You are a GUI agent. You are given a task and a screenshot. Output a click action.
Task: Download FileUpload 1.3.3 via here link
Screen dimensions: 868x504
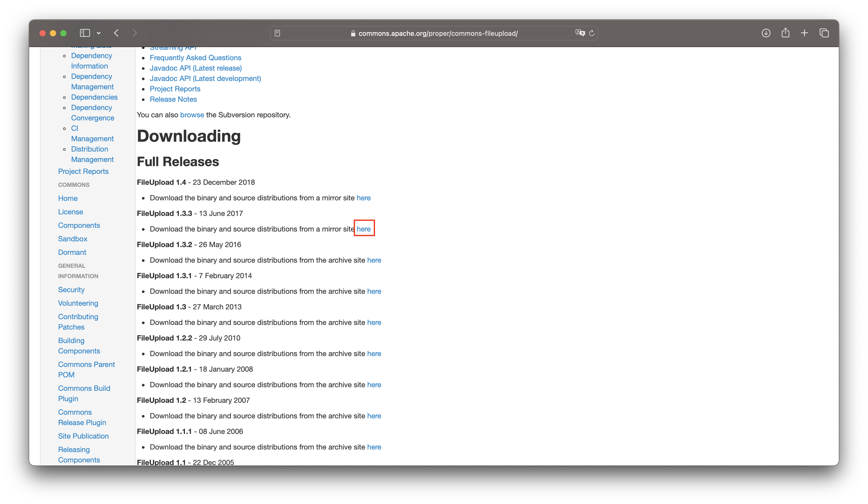pos(363,229)
